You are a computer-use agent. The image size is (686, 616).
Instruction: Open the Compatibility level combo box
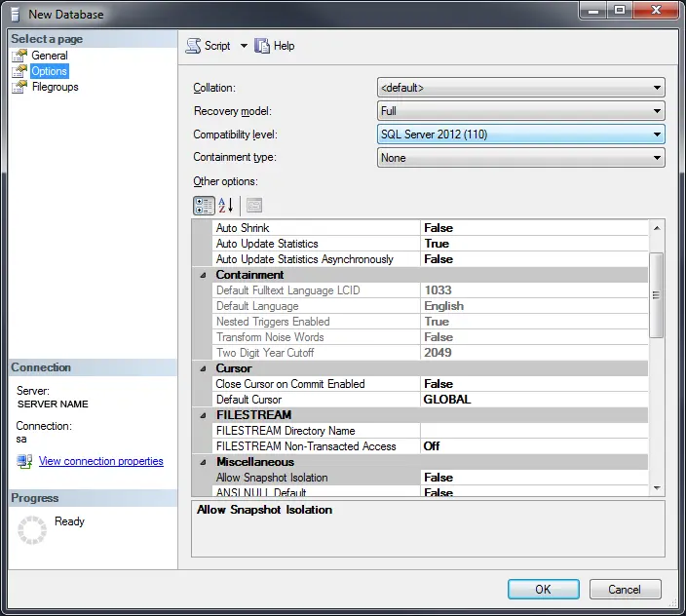tap(520, 135)
